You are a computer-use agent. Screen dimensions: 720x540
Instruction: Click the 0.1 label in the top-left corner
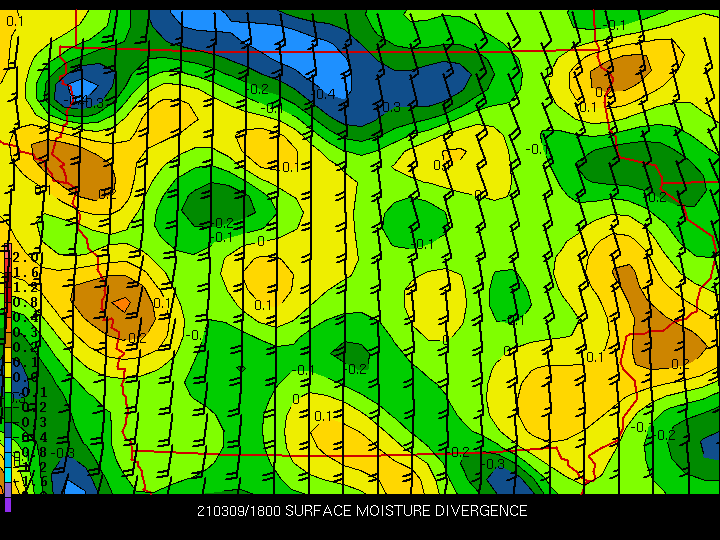14,21
